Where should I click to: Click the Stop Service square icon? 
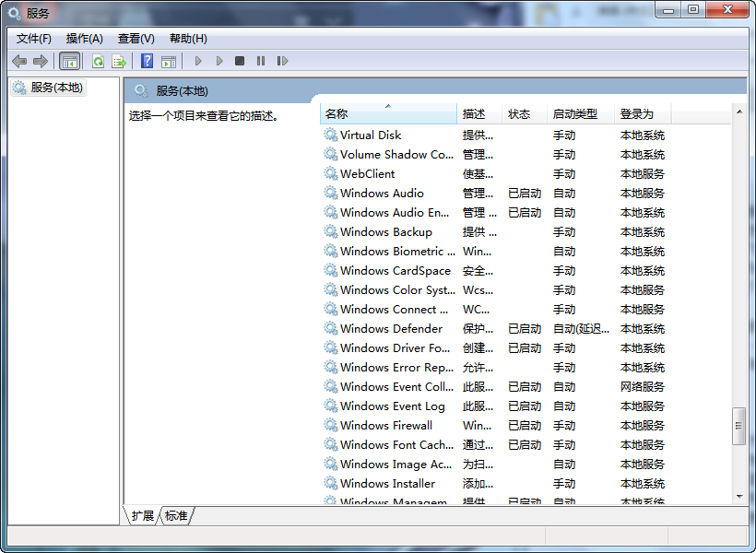click(239, 61)
